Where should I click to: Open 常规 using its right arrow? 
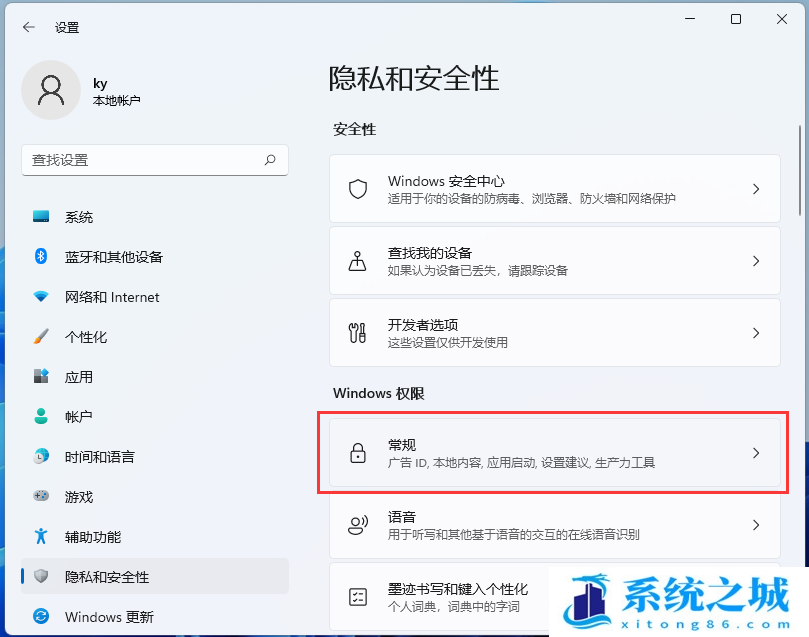tap(756, 453)
